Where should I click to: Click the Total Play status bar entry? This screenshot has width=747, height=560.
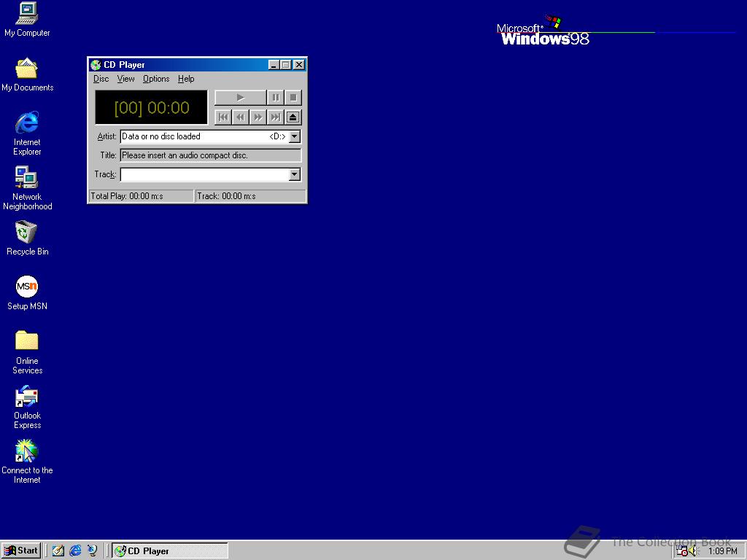(142, 196)
